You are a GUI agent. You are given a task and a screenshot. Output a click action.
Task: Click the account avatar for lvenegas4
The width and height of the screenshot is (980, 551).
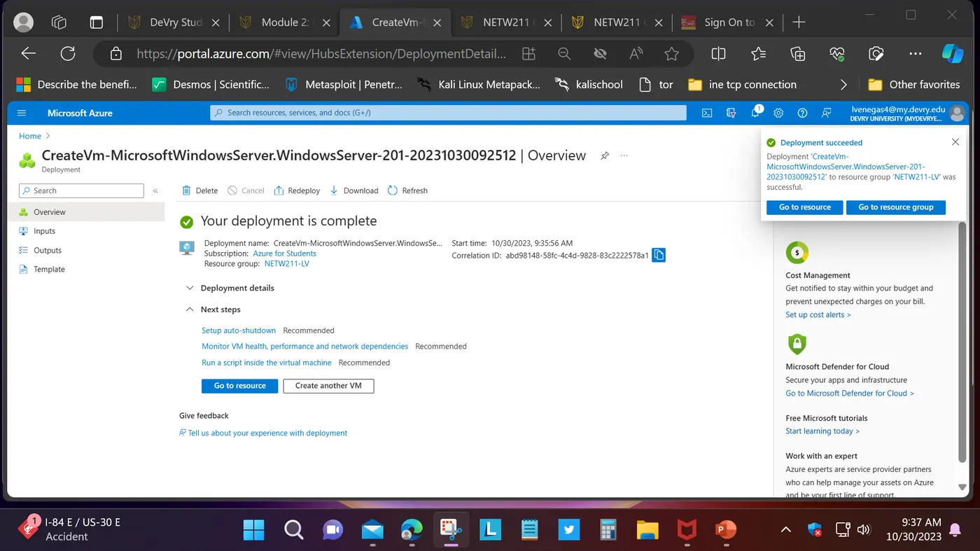click(957, 113)
